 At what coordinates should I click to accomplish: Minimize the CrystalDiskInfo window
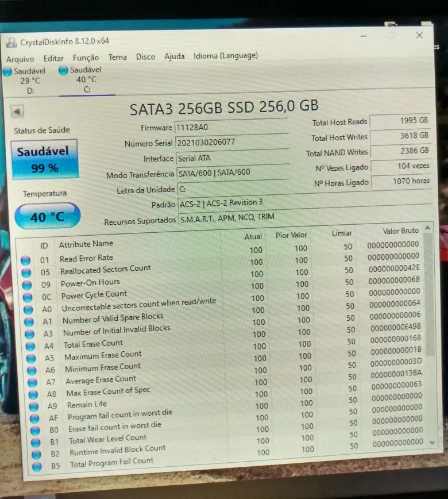point(364,36)
